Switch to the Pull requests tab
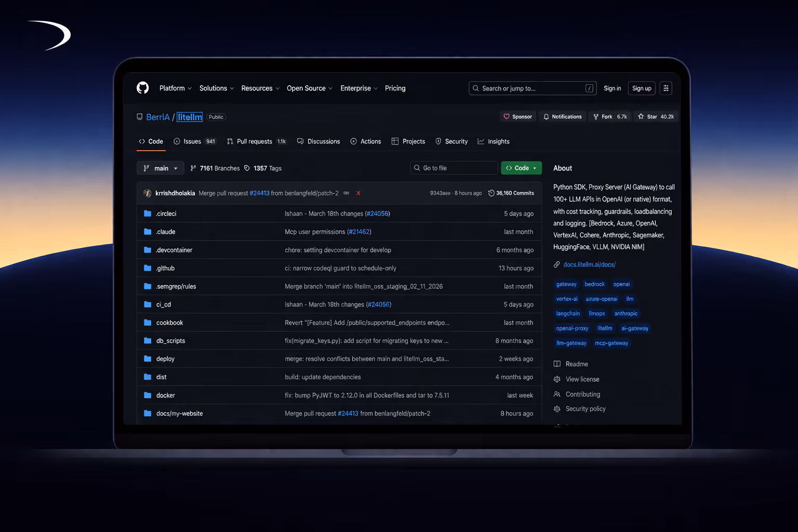 click(x=254, y=141)
